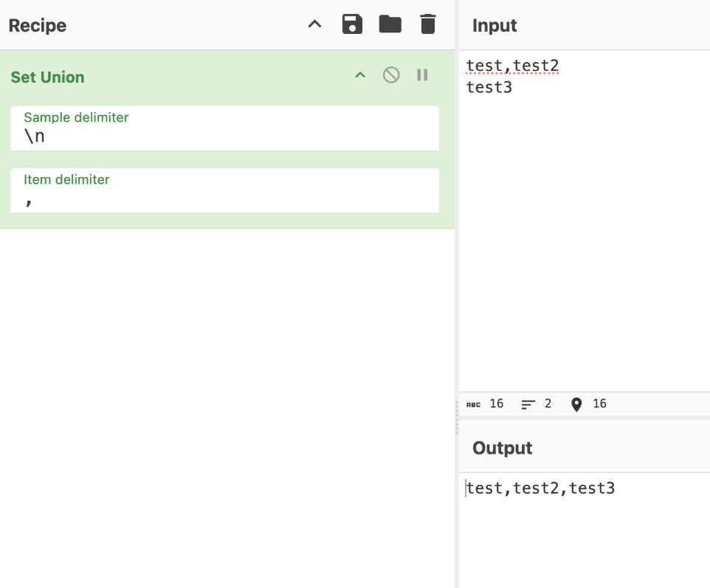
Task: Clear the recipe with trash icon
Action: tap(428, 24)
